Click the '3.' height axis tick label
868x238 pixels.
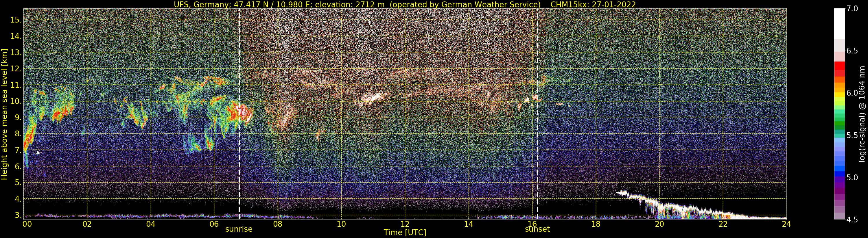pyautogui.click(x=18, y=215)
